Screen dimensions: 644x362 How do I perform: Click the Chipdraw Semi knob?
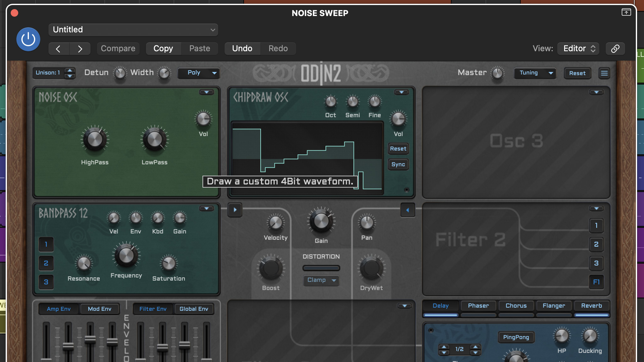pyautogui.click(x=353, y=101)
